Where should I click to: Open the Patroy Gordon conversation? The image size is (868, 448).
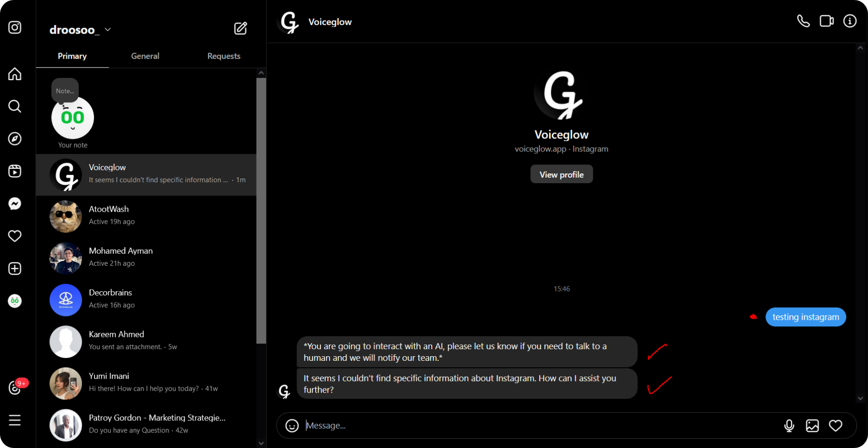[x=146, y=425]
